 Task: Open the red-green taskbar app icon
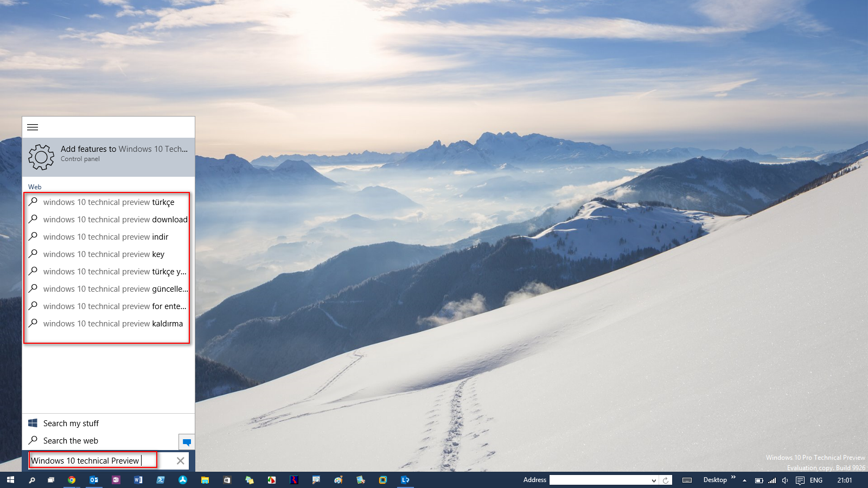point(272,480)
